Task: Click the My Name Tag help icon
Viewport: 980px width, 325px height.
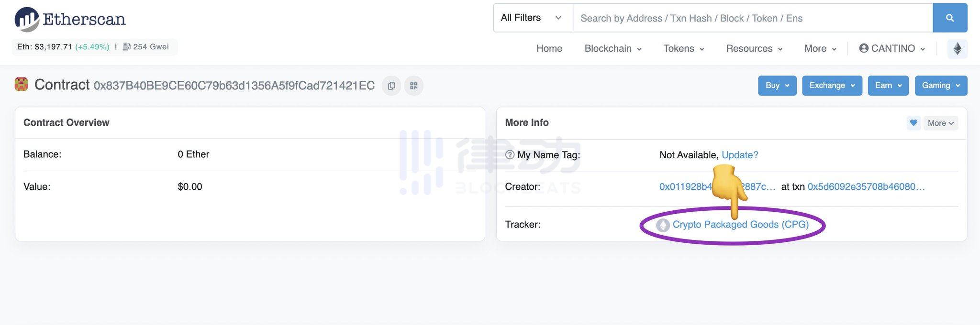Action: pyautogui.click(x=510, y=155)
